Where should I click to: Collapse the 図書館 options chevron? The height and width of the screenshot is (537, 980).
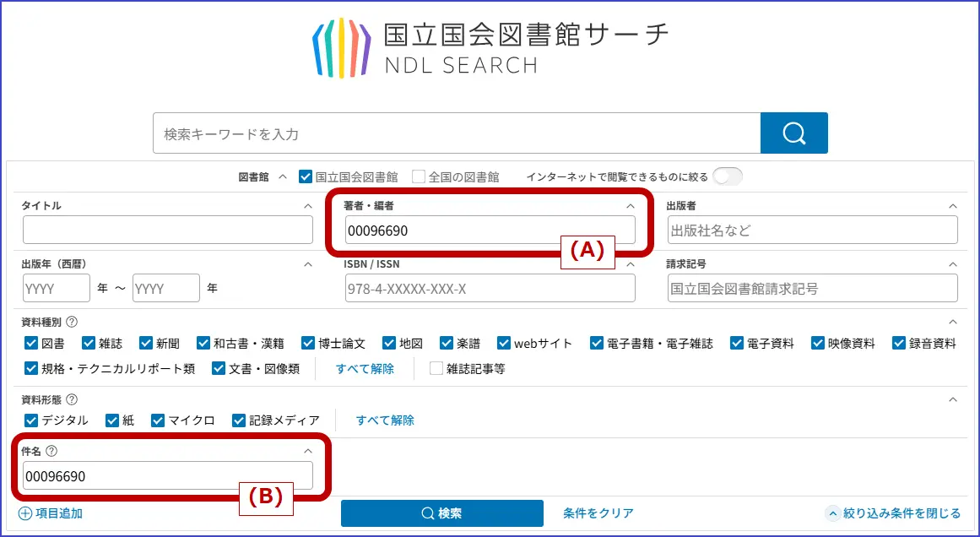pyautogui.click(x=282, y=177)
